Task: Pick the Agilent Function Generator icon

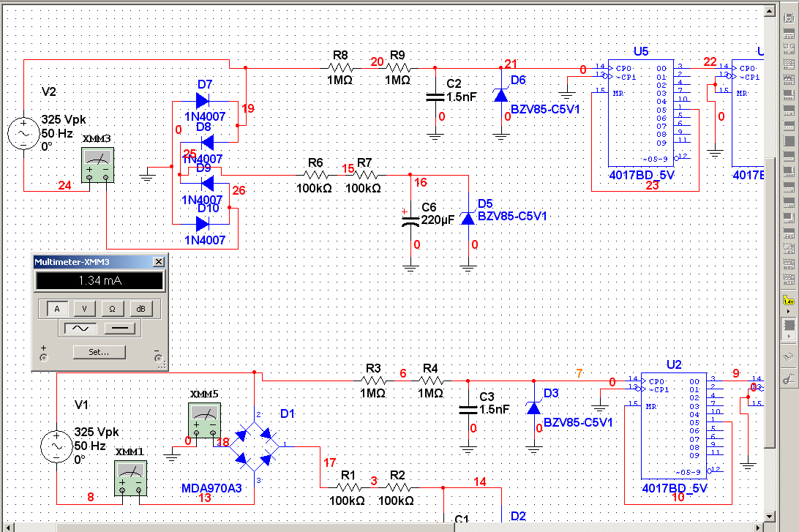Action: pos(788,233)
